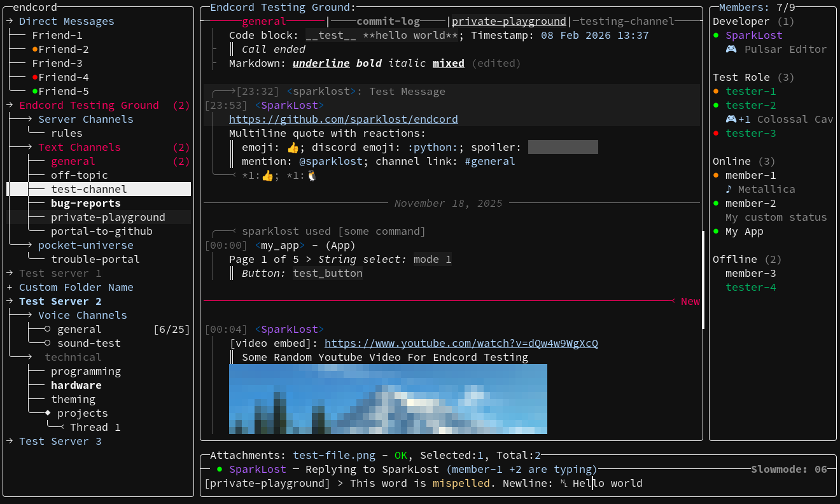Click the test_button button in my_app message
Image resolution: width=840 pixels, height=504 pixels.
click(x=328, y=273)
